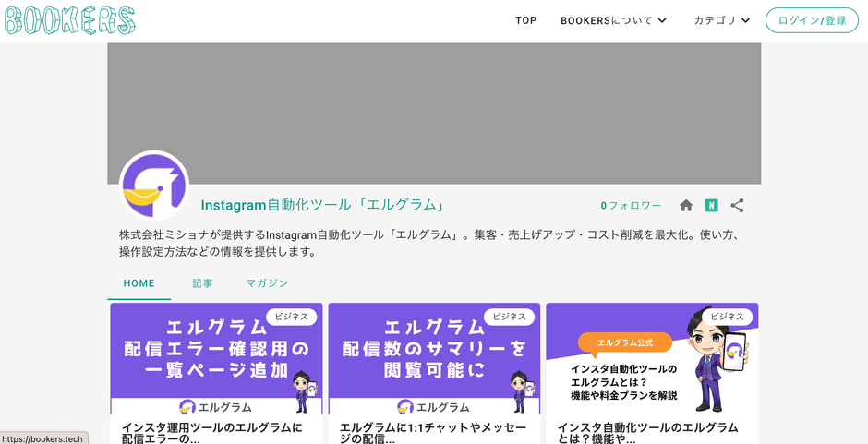This screenshot has width=868, height=444.
Task: Switch to the 記事 tab
Action: (x=202, y=283)
